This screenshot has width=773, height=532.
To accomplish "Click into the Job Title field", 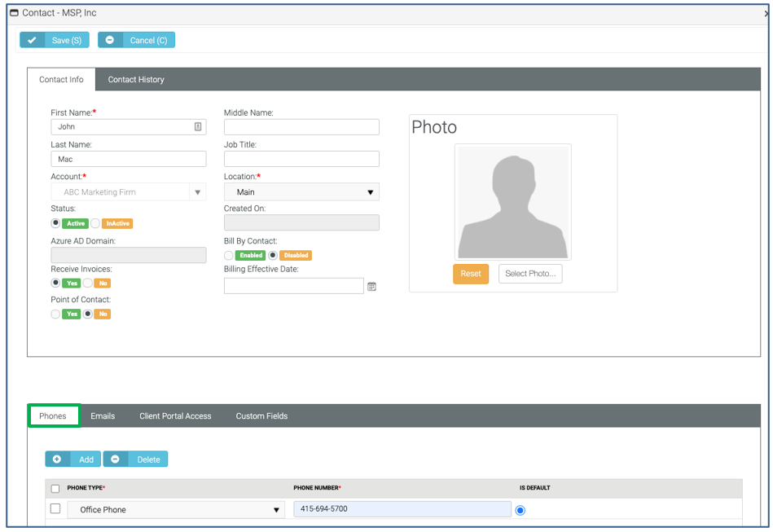I will (x=301, y=159).
